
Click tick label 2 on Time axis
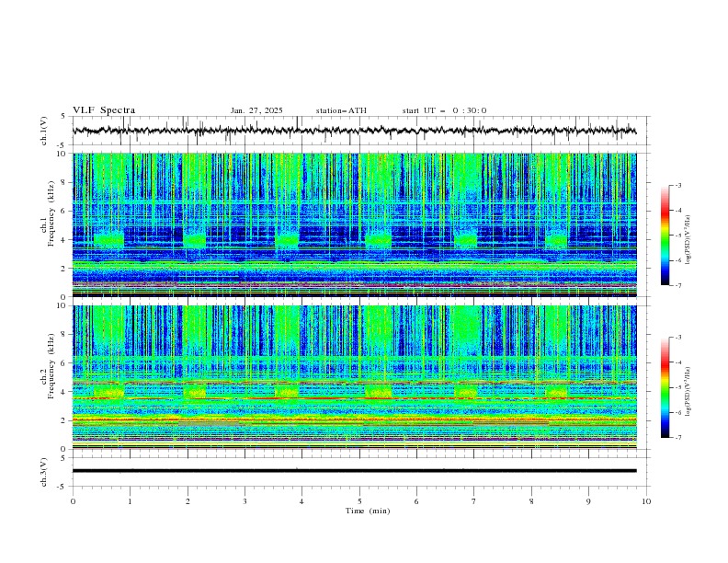coord(188,501)
